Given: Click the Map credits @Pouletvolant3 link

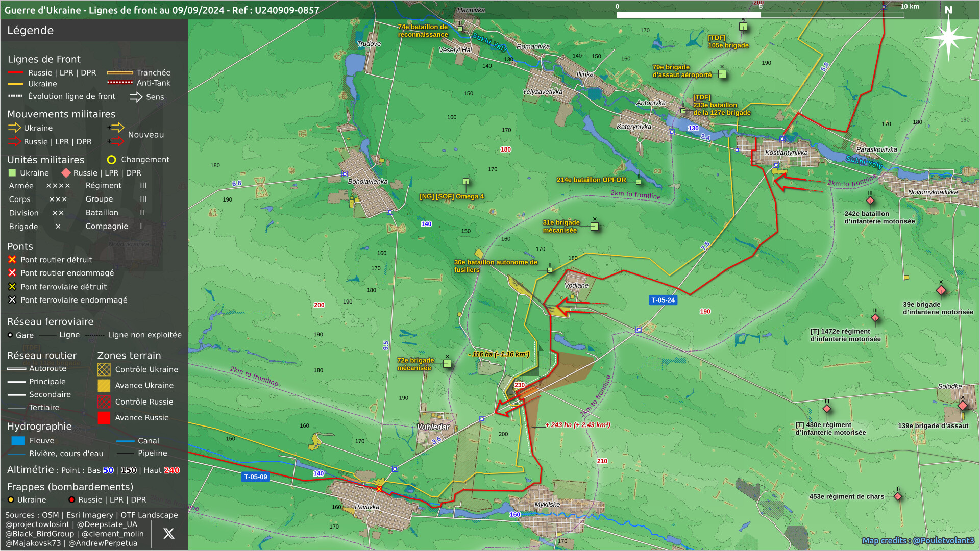Looking at the screenshot, I should [918, 540].
